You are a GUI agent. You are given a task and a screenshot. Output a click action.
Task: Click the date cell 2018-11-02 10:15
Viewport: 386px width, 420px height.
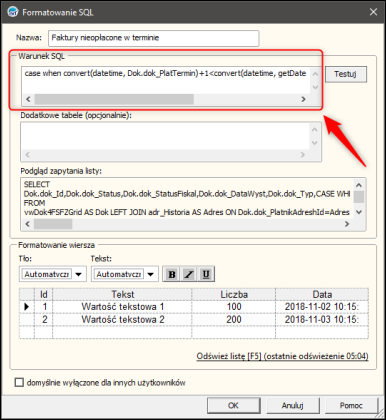pyautogui.click(x=322, y=307)
